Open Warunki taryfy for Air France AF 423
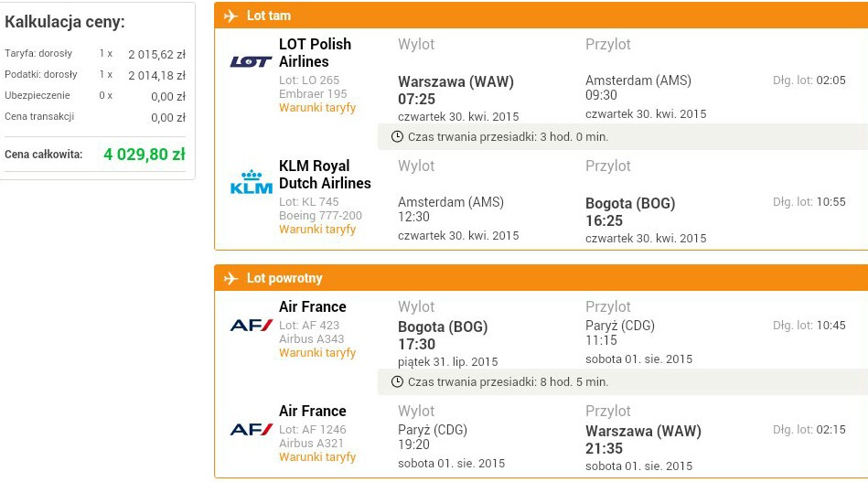This screenshot has width=868, height=482. coord(317,353)
